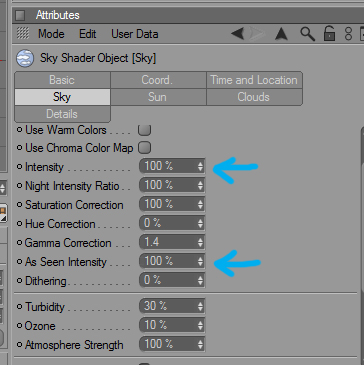Open the User Data menu
Viewport: 364px width, 365px height.
click(135, 34)
